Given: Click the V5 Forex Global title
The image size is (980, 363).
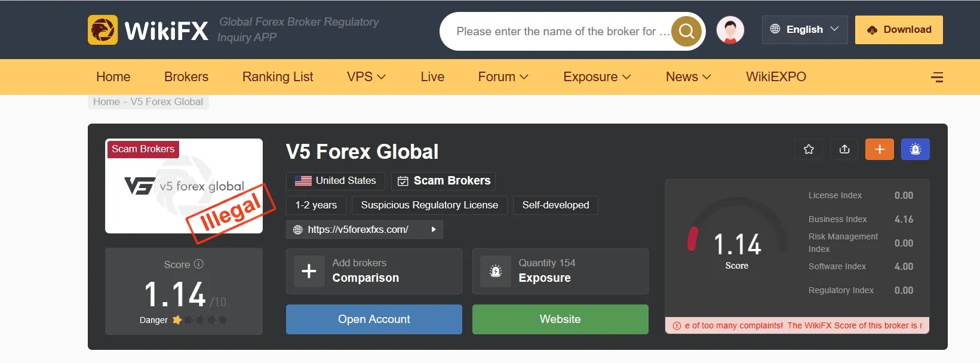Looking at the screenshot, I should pos(362,152).
